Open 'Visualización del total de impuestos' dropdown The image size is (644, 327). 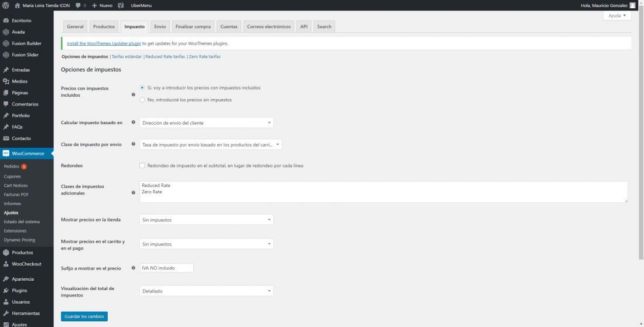[206, 291]
